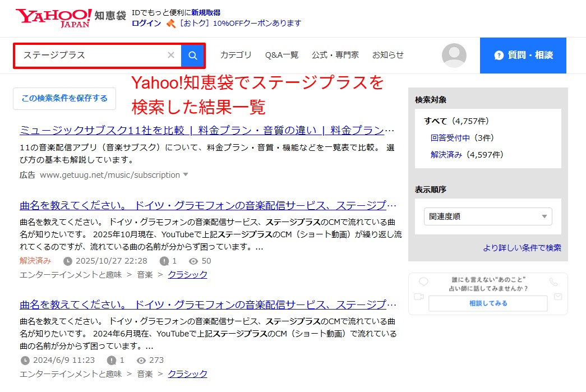This screenshot has width=586, height=392.
Task: Click the speech bubble icon in the fortune banner
Action: click(423, 282)
